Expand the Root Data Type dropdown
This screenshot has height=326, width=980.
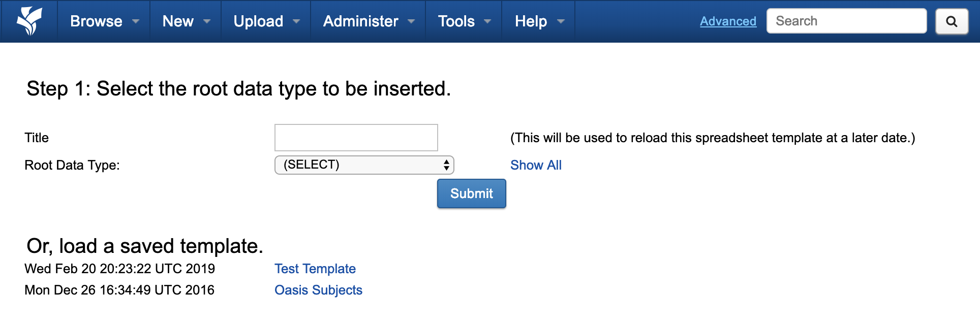tap(364, 165)
